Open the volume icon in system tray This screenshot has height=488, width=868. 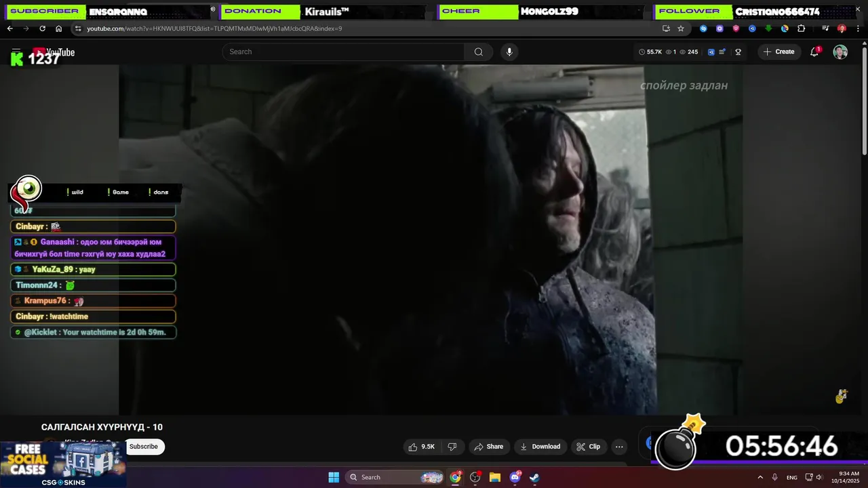click(x=819, y=477)
